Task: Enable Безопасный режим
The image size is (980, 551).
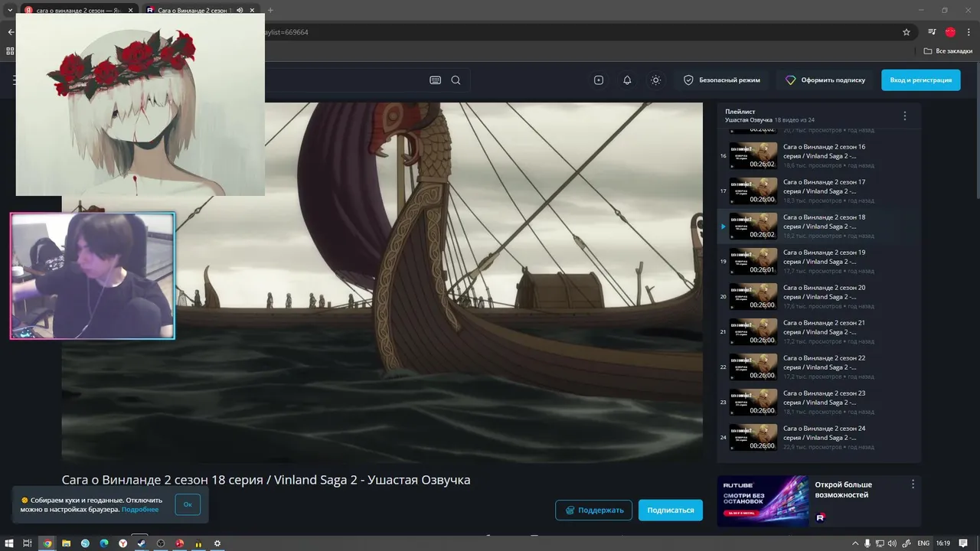Action: [722, 80]
